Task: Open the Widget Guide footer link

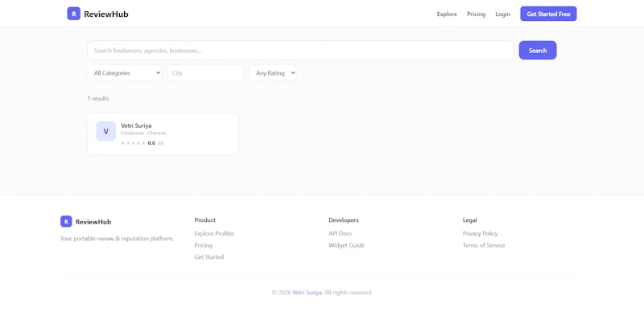Action: [x=346, y=245]
